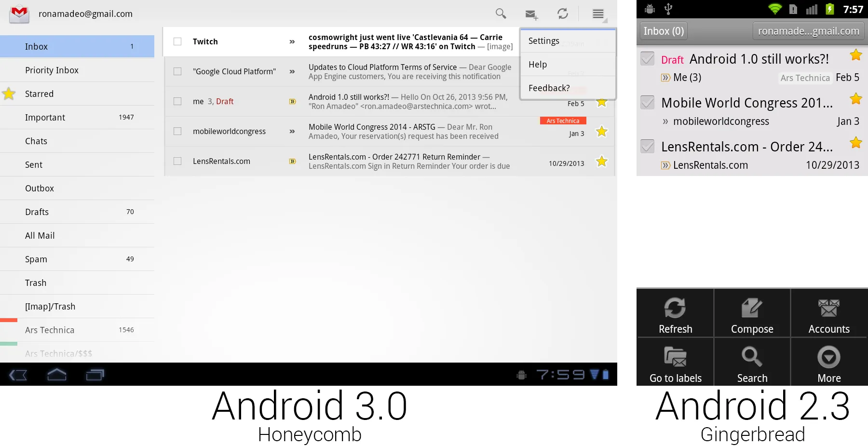Image resolution: width=868 pixels, height=446 pixels.
Task: Select the mobileworldcongress message checkbox
Action: 177,131
